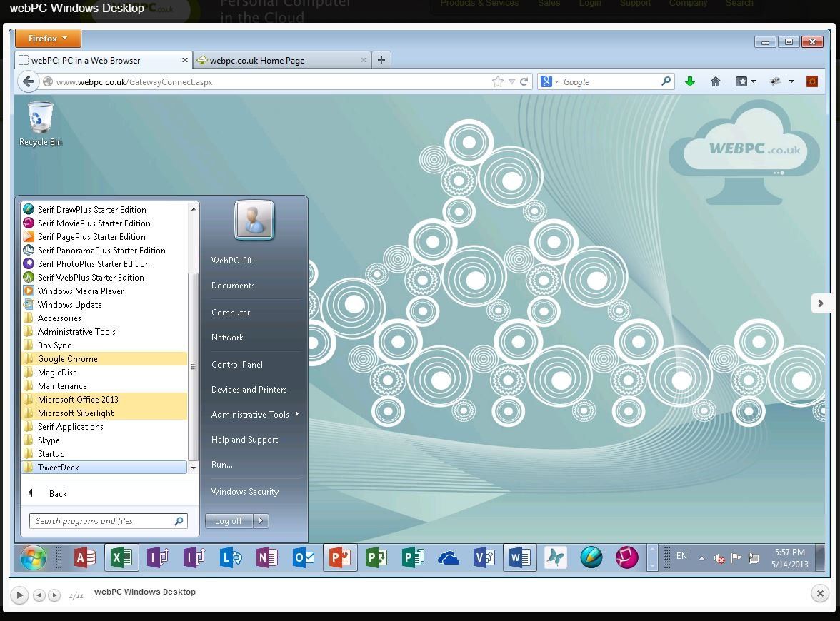Viewport: 840px width, 621px height.
Task: Click the red icon at Firefox toolbar end
Action: (x=812, y=81)
